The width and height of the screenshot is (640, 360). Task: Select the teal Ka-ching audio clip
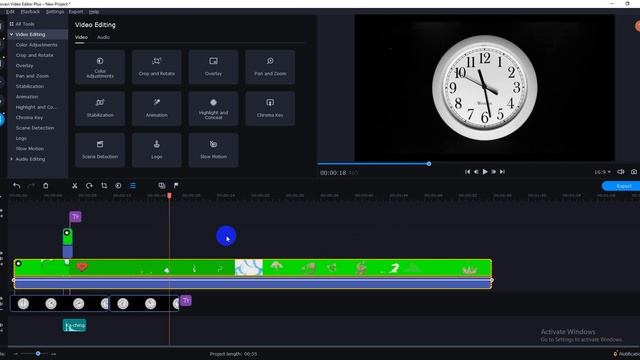pos(74,325)
